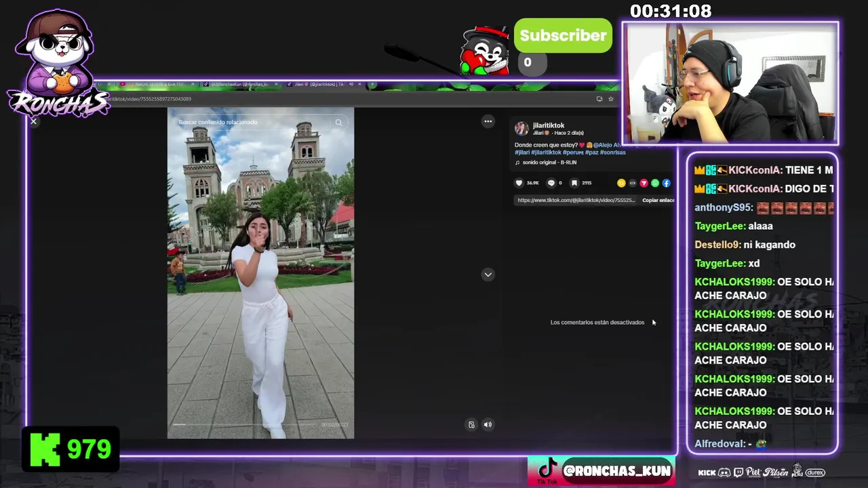This screenshot has height=488, width=868.
Task: Send to friends via the red arrow icon
Action: 644,183
